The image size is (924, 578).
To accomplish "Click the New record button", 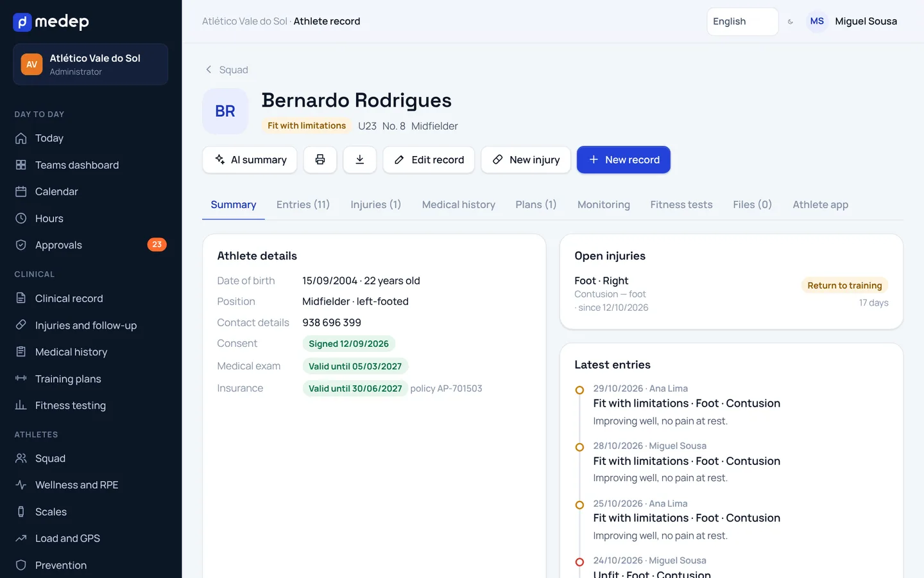I will [624, 160].
